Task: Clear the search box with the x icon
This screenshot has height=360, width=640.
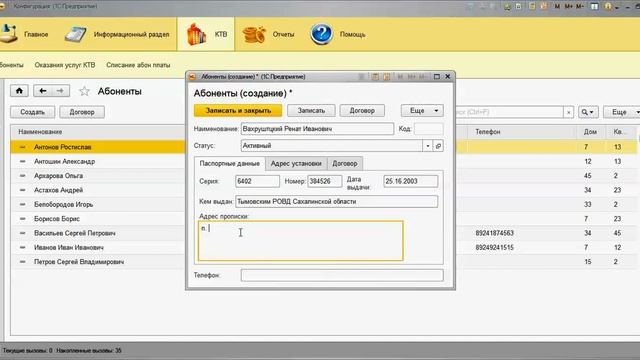Action: [x=569, y=112]
